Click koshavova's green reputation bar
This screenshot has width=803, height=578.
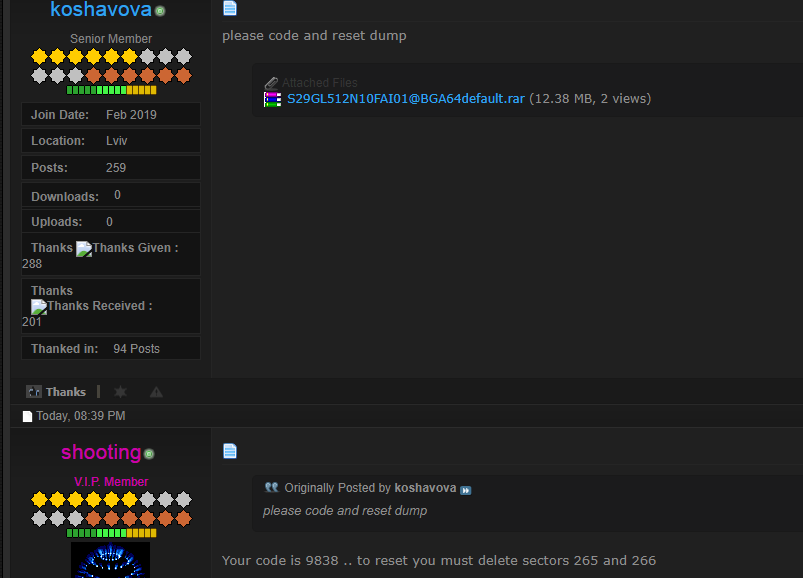pyautogui.click(x=111, y=90)
